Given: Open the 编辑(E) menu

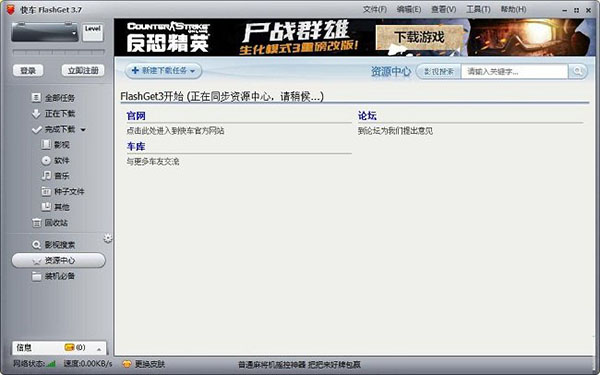Looking at the screenshot, I should (x=409, y=9).
